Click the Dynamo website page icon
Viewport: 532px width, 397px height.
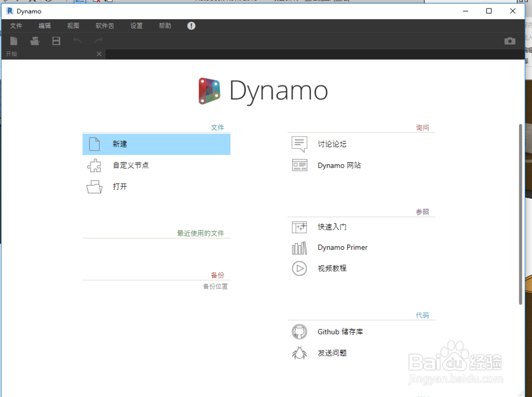point(300,165)
